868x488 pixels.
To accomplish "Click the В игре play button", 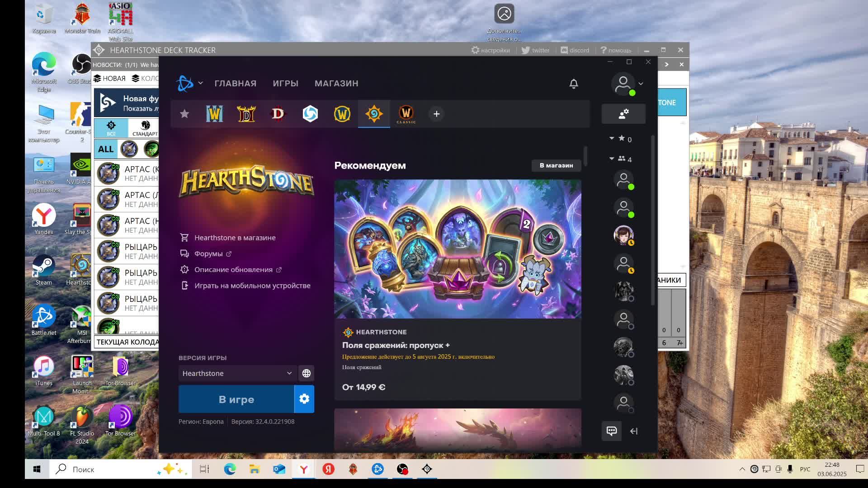I will (x=236, y=399).
